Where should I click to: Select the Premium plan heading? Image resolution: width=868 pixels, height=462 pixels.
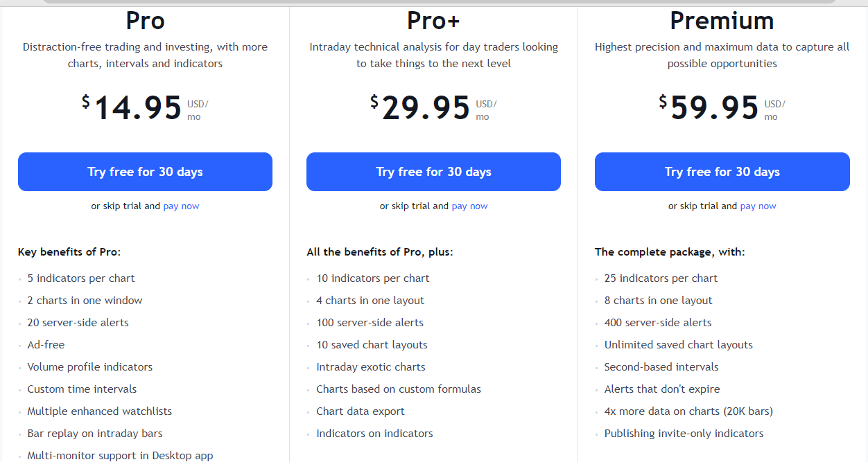point(722,21)
